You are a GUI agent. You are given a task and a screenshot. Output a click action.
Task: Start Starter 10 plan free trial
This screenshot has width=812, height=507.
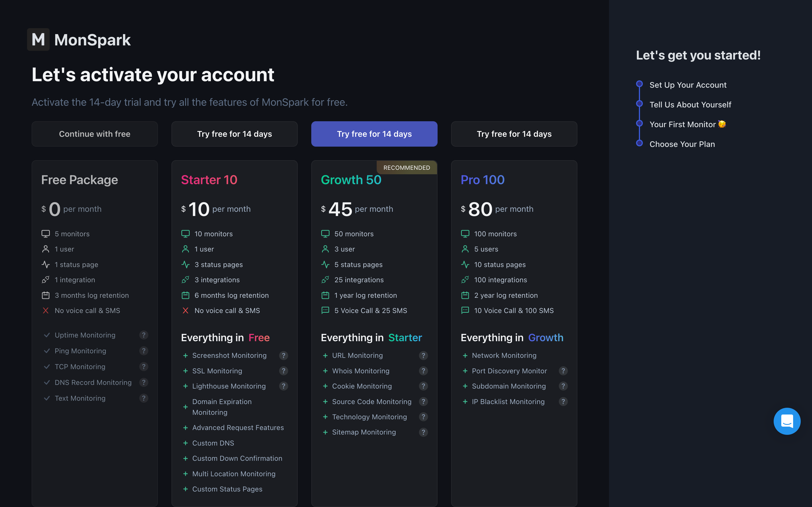tap(234, 134)
